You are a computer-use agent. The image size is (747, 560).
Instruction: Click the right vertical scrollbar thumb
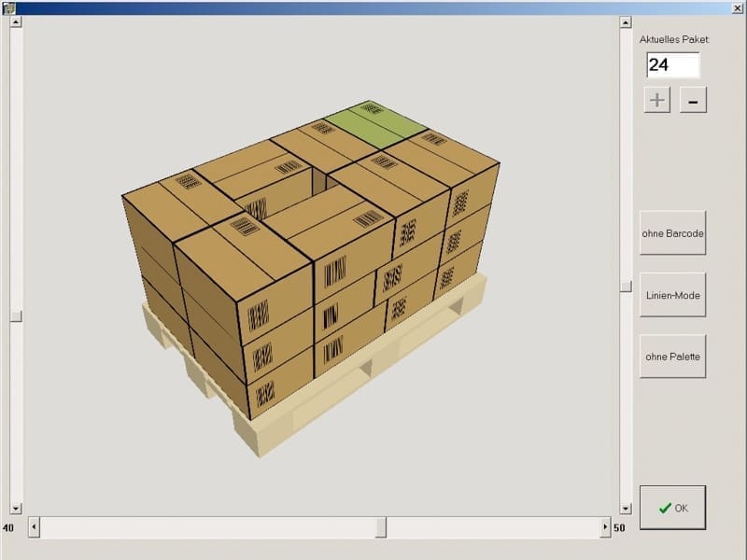pos(626,287)
